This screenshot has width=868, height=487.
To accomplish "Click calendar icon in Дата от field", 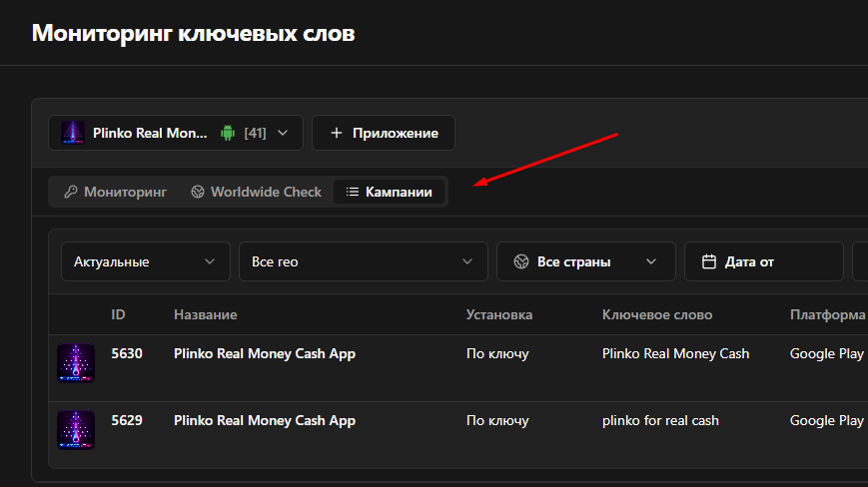I will click(x=709, y=261).
